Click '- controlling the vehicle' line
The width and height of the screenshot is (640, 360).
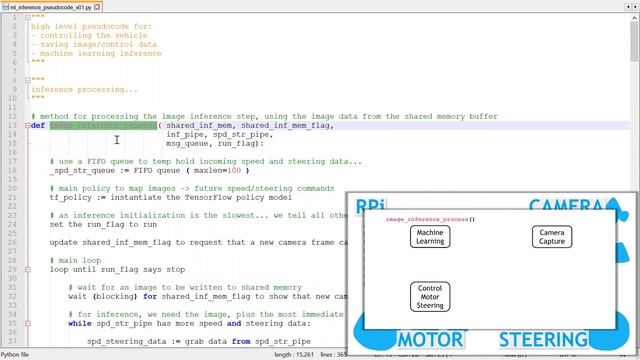[x=89, y=36]
